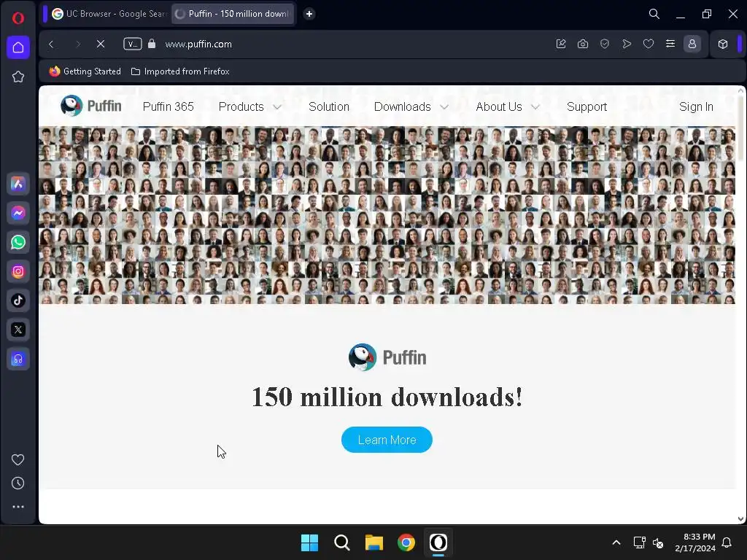Open the muted volume tray icon
This screenshot has width=747, height=560.
click(658, 542)
